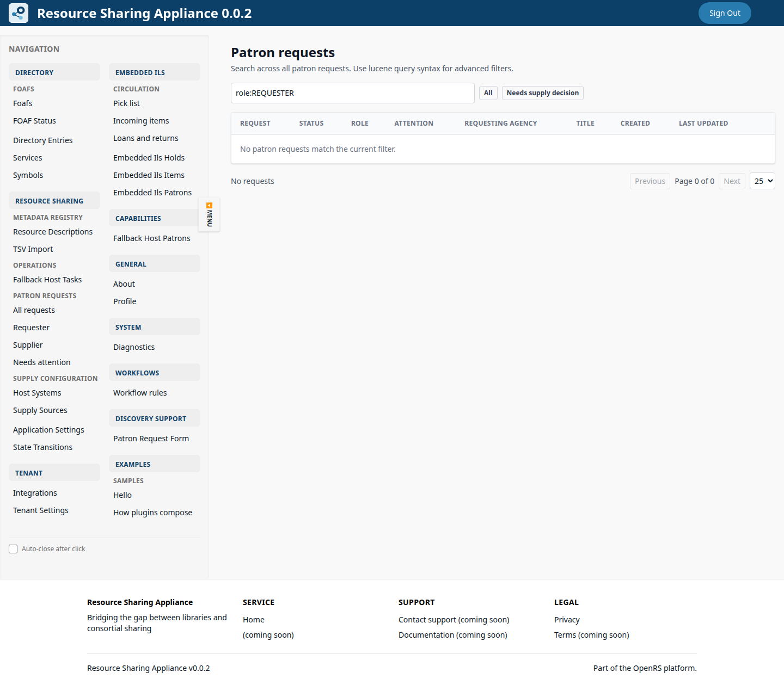Image resolution: width=784 pixels, height=691 pixels.
Task: Open Services in Directory section
Action: (x=28, y=158)
